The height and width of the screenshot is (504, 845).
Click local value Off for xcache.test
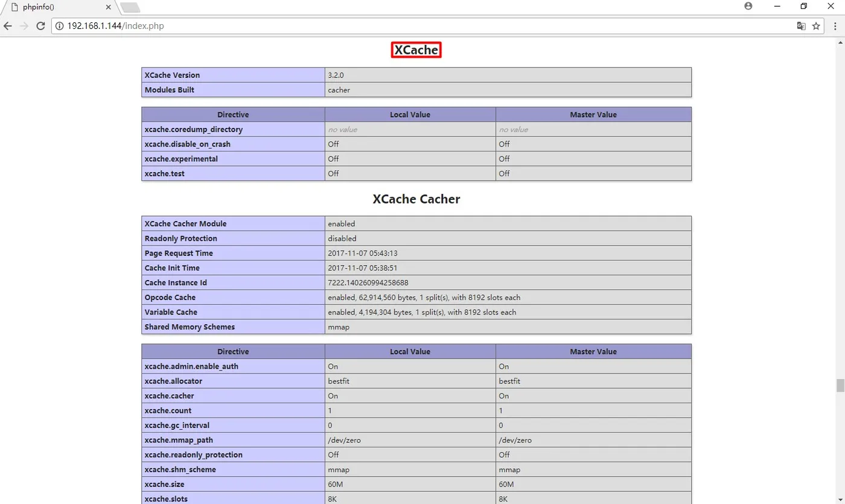333,173
